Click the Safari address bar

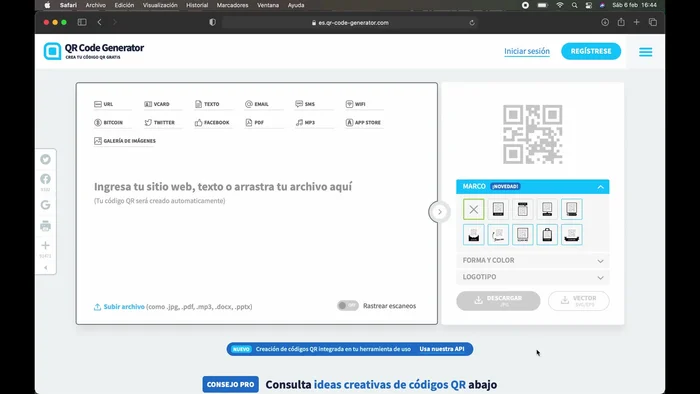click(350, 23)
